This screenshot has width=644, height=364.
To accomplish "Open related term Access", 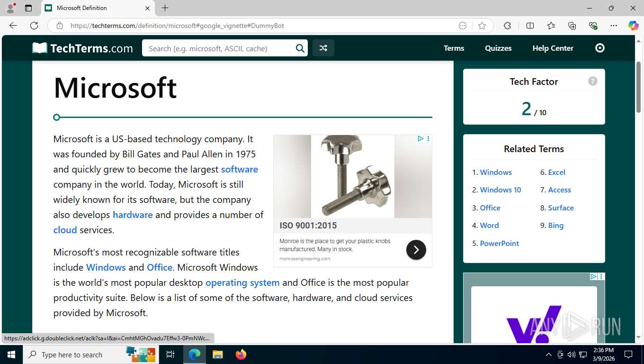I will [x=560, y=190].
